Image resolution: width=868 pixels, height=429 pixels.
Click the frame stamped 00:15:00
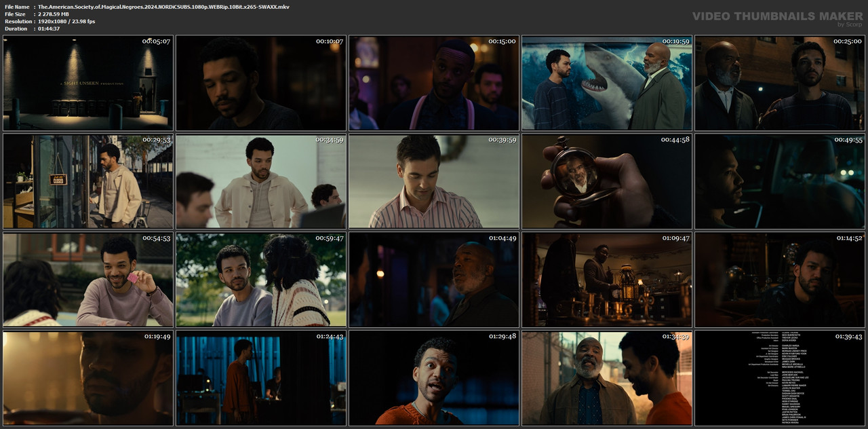tap(434, 83)
